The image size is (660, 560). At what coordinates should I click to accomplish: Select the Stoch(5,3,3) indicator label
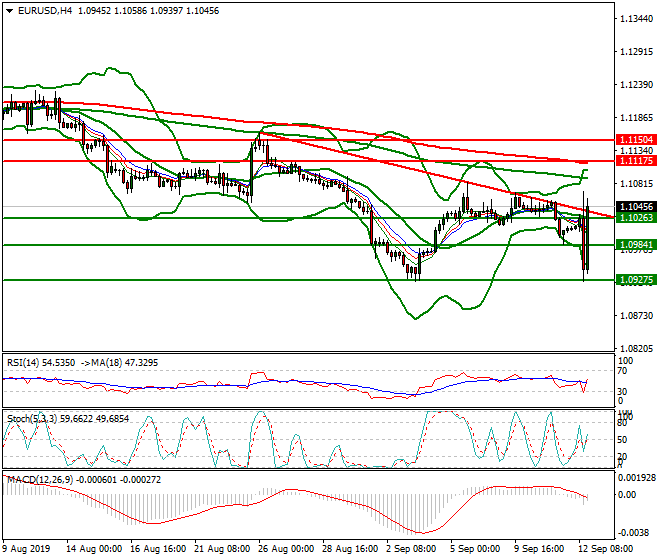(x=33, y=419)
